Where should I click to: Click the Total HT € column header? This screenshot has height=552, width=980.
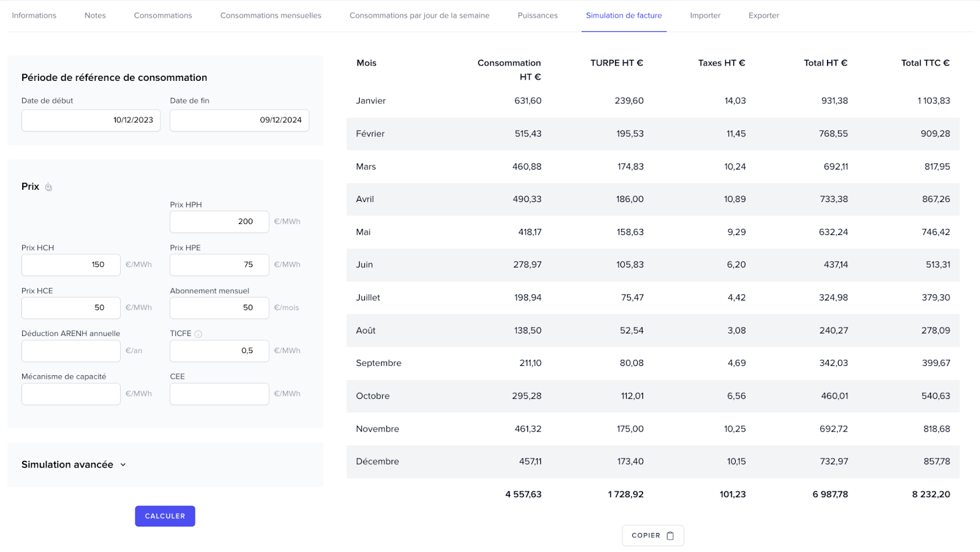(826, 63)
